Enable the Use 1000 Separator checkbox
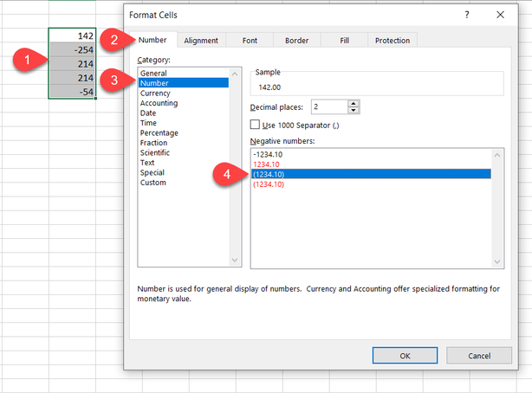532x393 pixels. click(x=255, y=125)
